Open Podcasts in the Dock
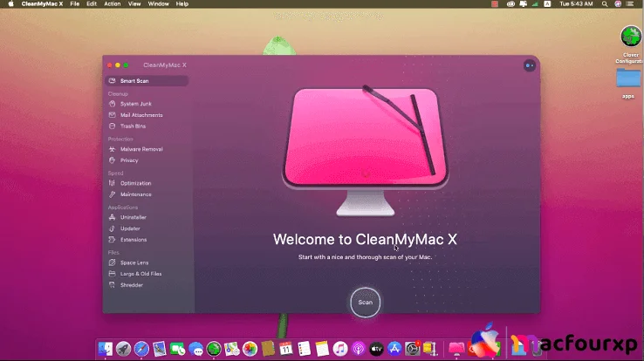Screen dimensions: 644x361 pyautogui.click(x=358, y=349)
